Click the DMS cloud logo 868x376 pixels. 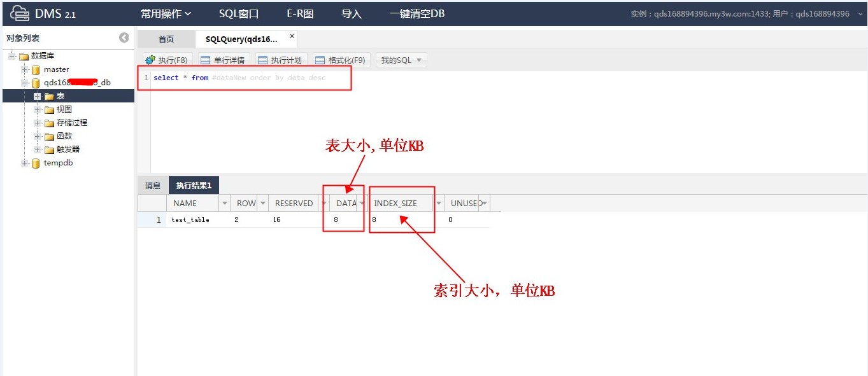tap(20, 13)
